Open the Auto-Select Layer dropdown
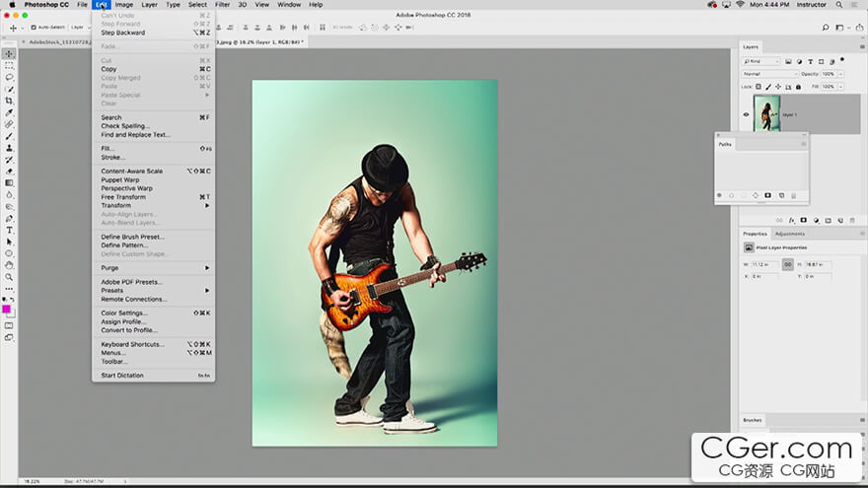The width and height of the screenshot is (868, 488). (x=80, y=28)
